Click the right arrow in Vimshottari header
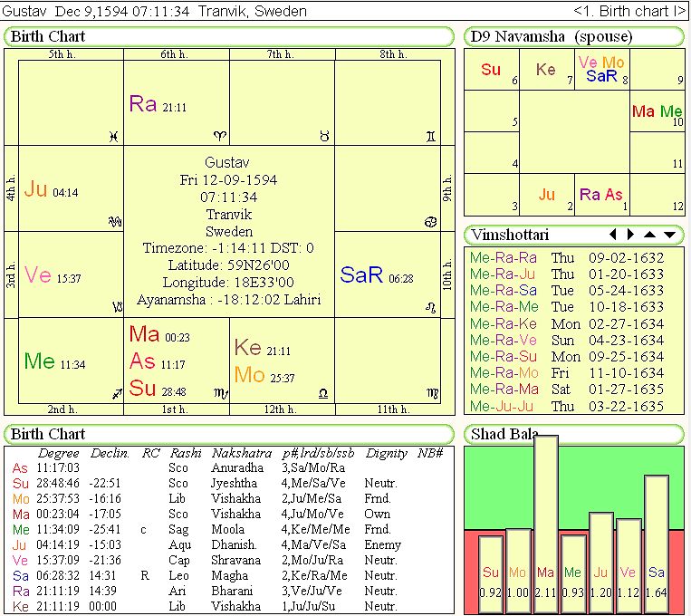 tap(632, 235)
